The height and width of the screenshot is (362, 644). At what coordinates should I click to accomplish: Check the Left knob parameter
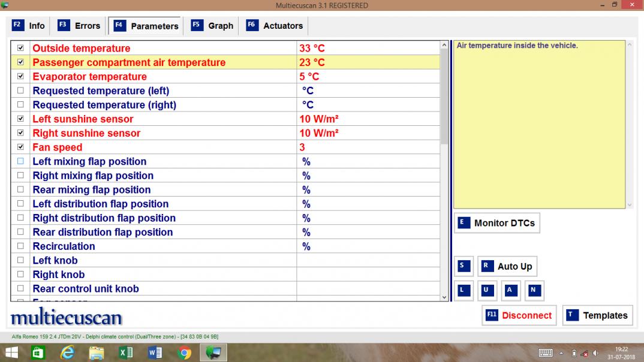[20, 260]
